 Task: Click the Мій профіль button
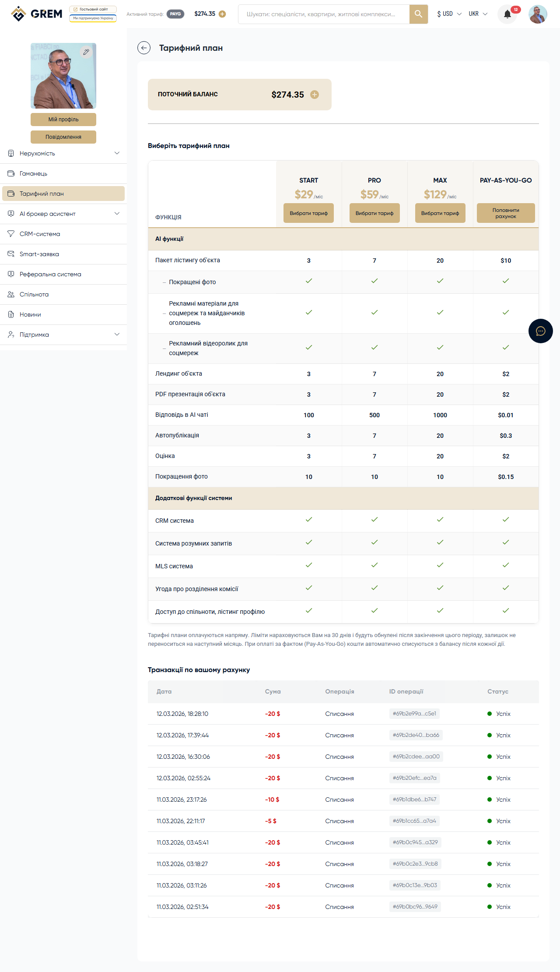63,120
